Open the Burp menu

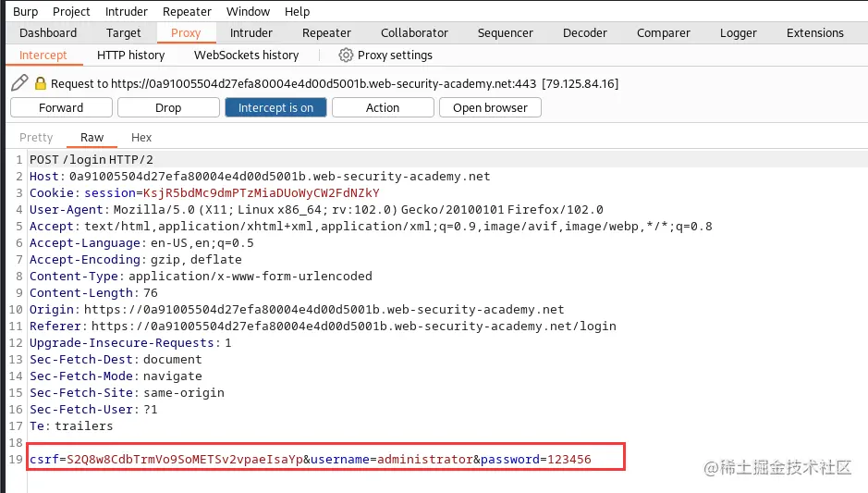pyautogui.click(x=26, y=11)
